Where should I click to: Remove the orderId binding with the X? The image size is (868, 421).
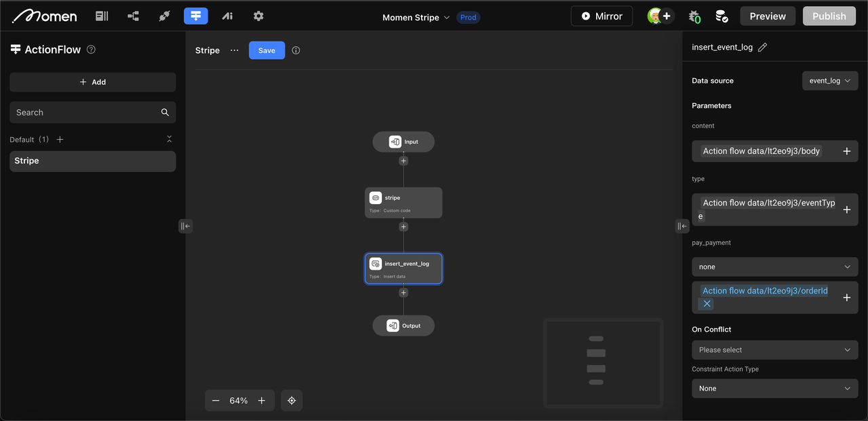(x=707, y=304)
